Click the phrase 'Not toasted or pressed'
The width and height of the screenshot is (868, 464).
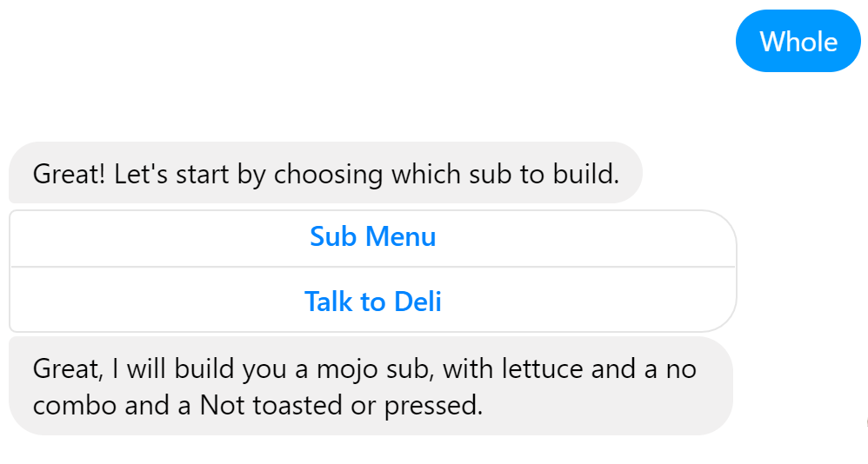pos(339,406)
